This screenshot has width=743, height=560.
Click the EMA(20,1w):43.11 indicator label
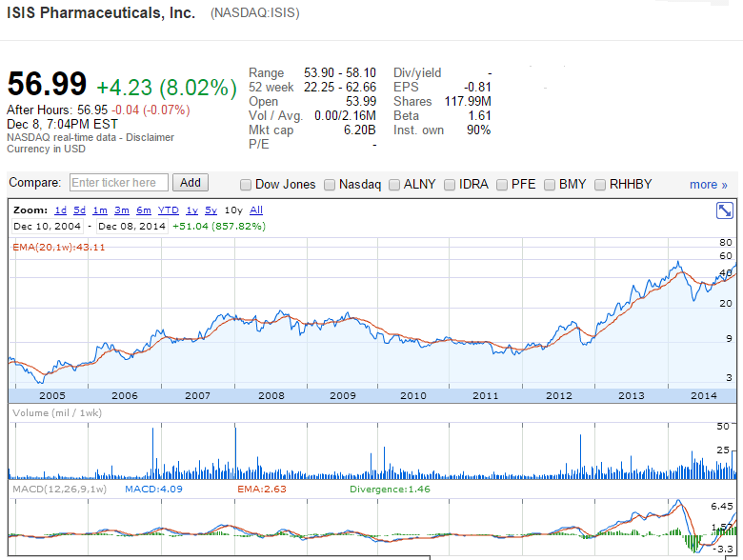point(59,248)
